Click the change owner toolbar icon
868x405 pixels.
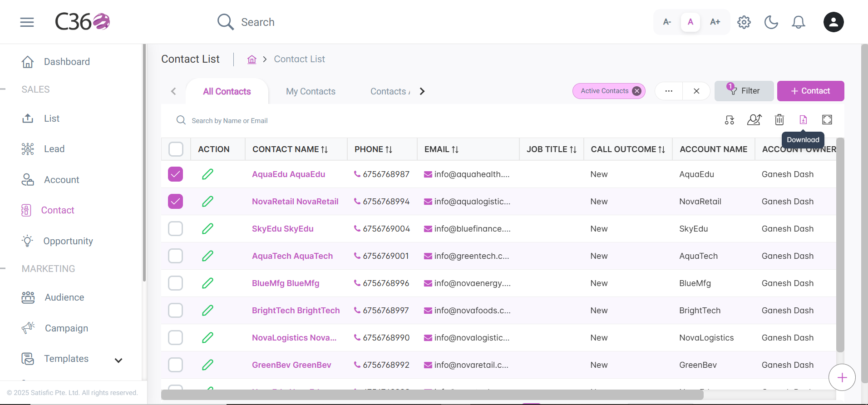(x=754, y=120)
